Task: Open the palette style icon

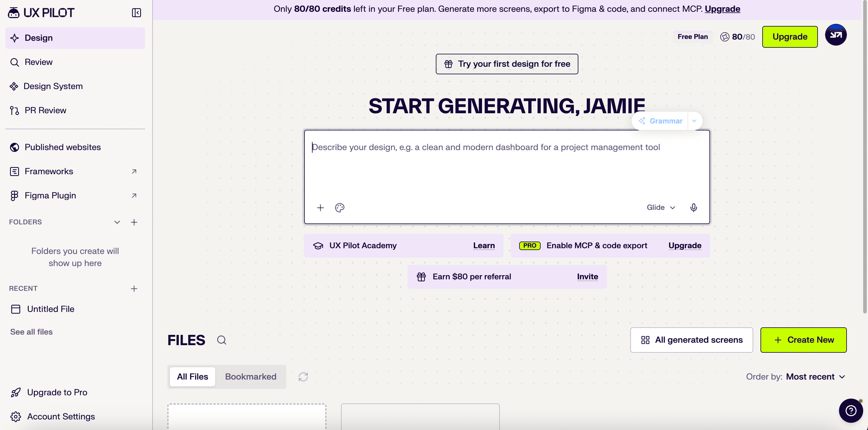Action: (x=340, y=207)
